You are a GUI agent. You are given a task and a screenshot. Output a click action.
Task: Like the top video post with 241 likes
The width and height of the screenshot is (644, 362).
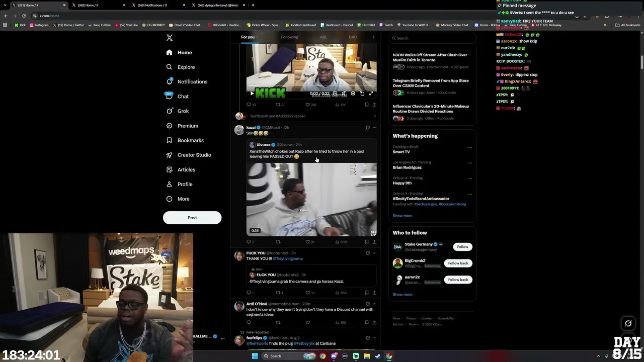(308, 105)
